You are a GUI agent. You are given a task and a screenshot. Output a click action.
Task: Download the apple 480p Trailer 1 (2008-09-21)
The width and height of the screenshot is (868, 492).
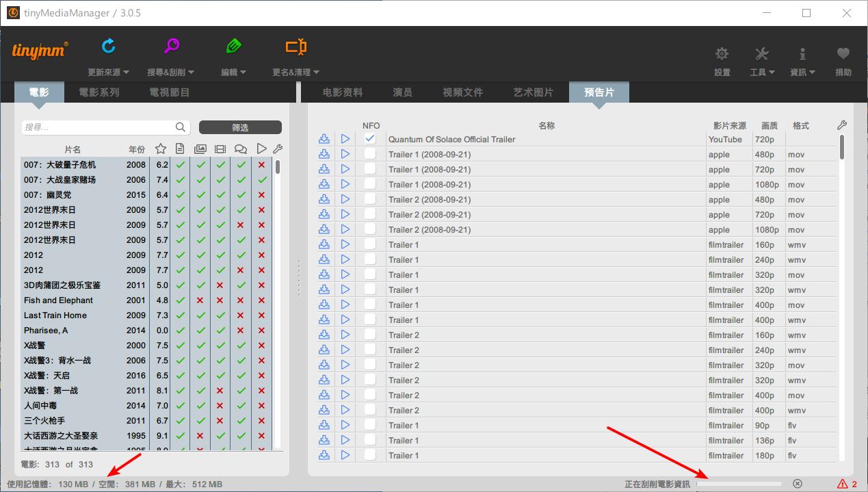(x=324, y=154)
